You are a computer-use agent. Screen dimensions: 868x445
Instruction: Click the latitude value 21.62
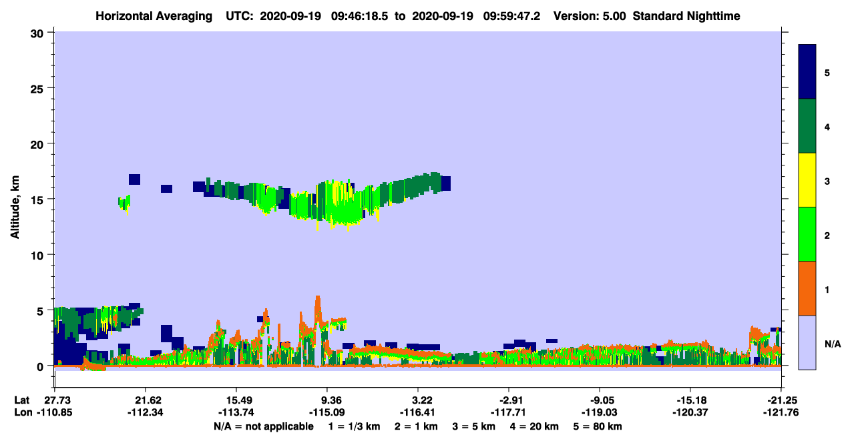(145, 400)
